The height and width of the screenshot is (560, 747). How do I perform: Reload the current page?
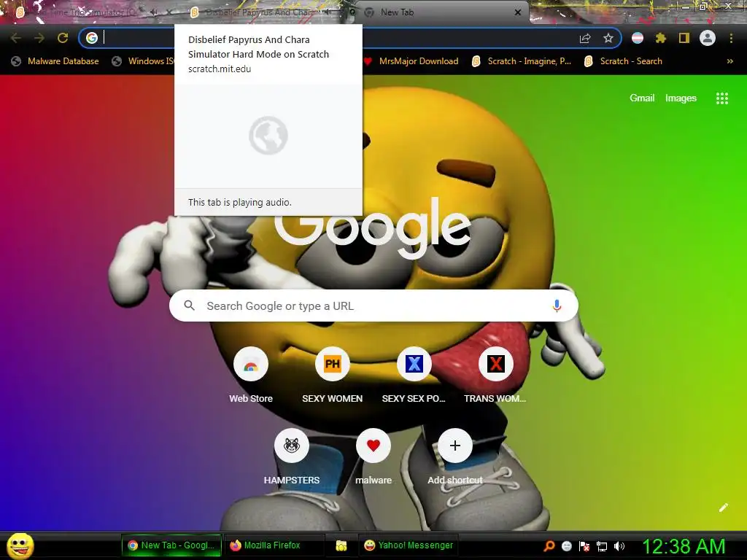63,38
